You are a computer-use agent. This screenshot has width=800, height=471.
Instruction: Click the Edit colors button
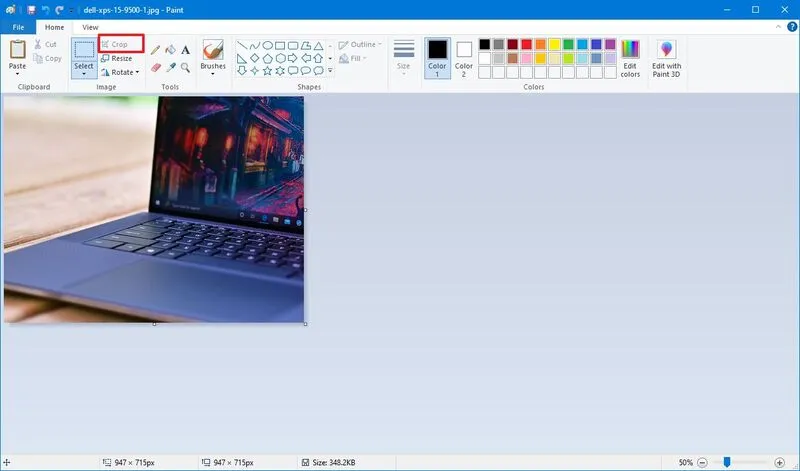click(x=630, y=59)
